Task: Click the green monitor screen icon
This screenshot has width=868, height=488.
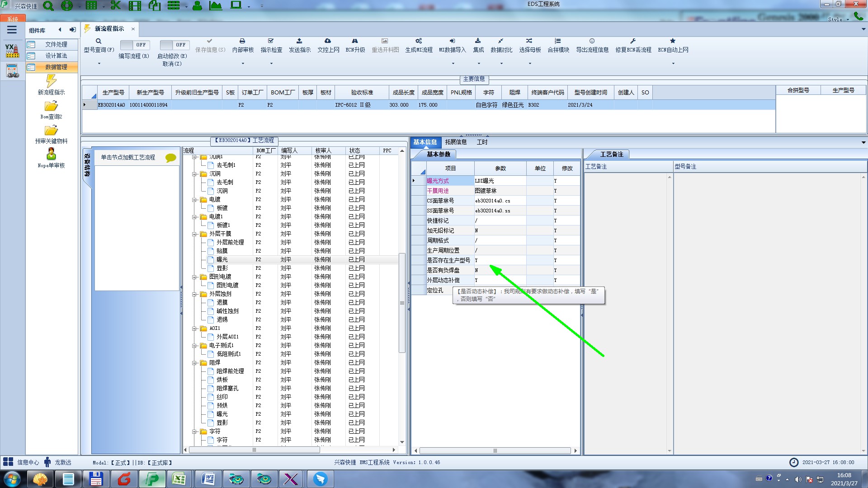Action: (x=236, y=5)
